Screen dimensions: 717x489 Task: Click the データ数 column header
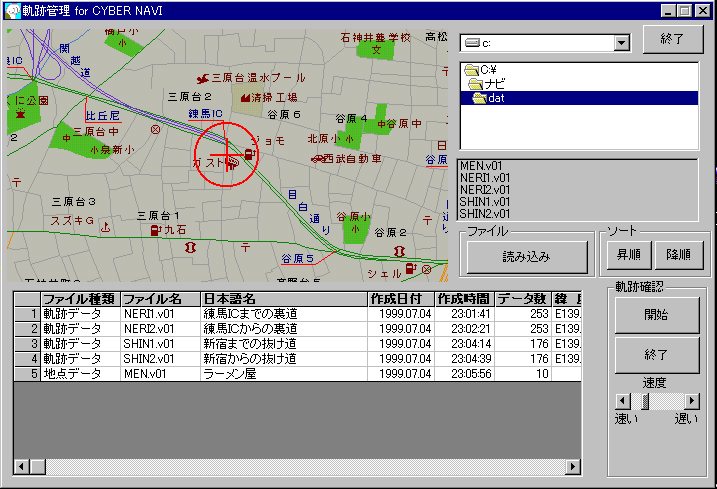coord(523,299)
